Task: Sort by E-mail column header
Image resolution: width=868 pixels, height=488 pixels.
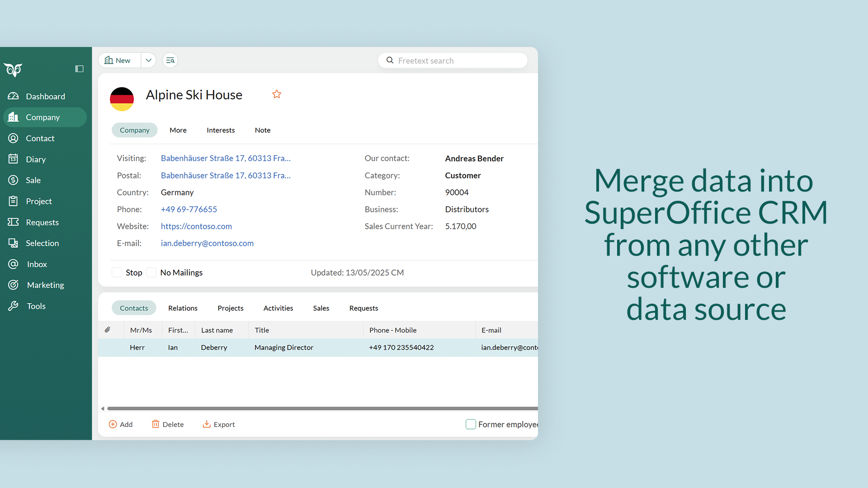Action: pyautogui.click(x=507, y=330)
